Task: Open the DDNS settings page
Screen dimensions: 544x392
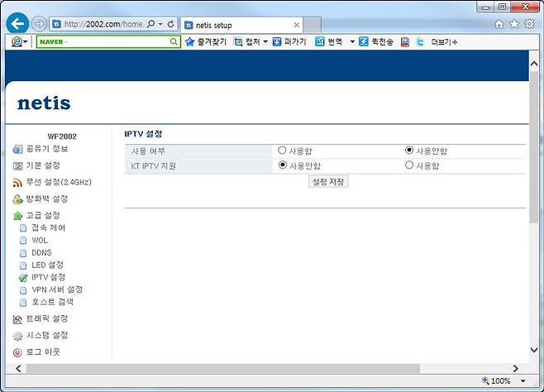Action: click(x=41, y=253)
